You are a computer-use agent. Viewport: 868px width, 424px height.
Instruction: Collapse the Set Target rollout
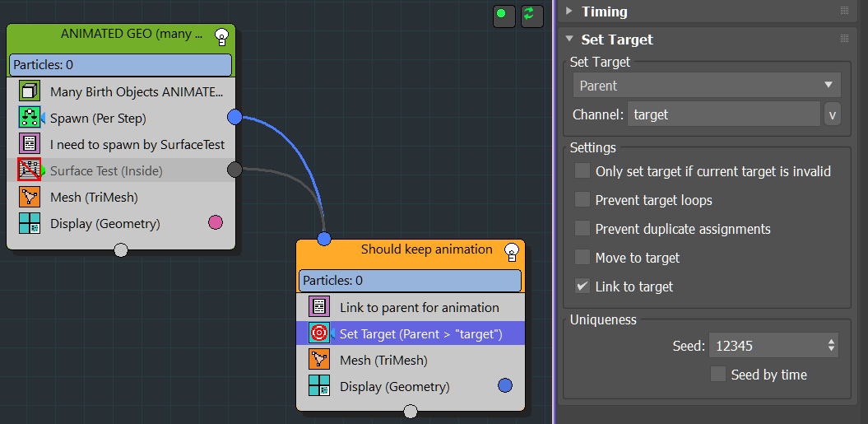(x=569, y=40)
